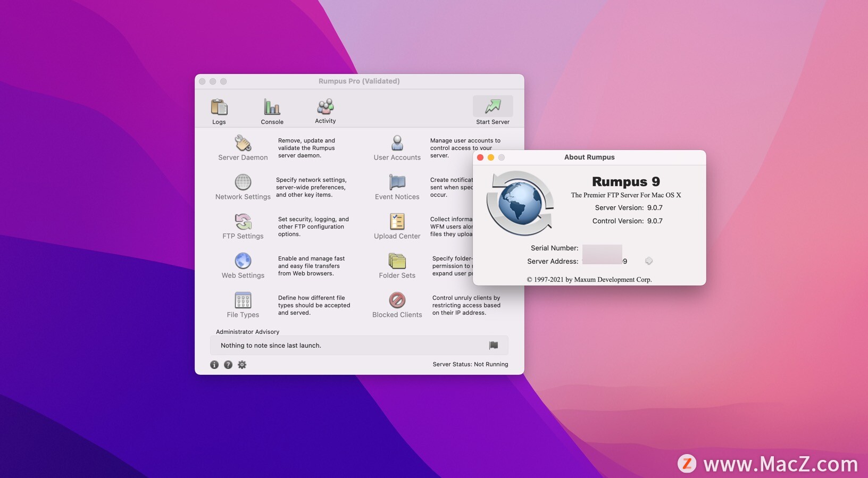Click 'Control Version: 9.0.7' text
The width and height of the screenshot is (868, 478).
tap(628, 221)
